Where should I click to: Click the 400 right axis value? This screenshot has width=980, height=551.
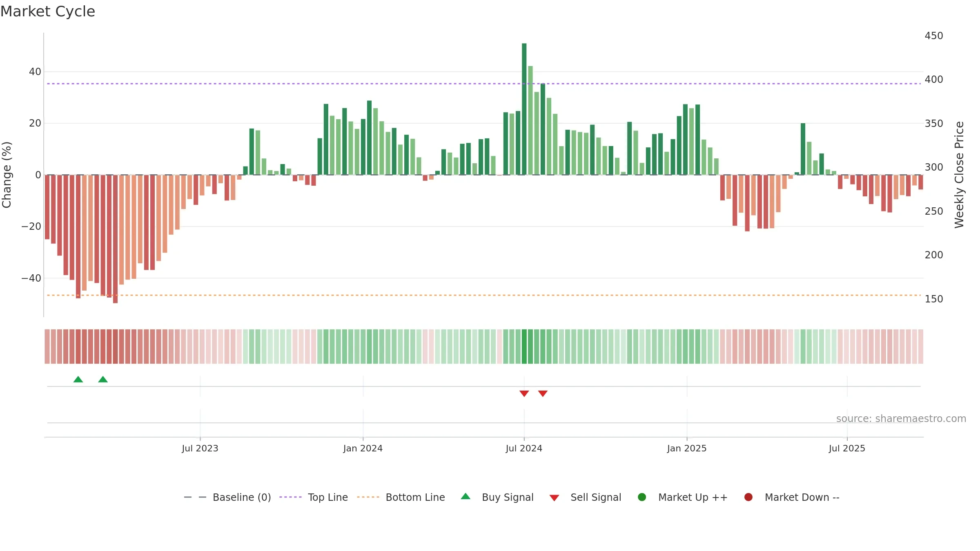tap(934, 80)
